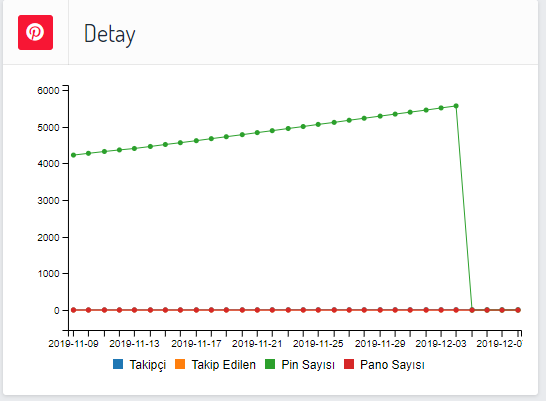Click the Detay heading
Image resolution: width=546 pixels, height=401 pixels.
point(110,34)
